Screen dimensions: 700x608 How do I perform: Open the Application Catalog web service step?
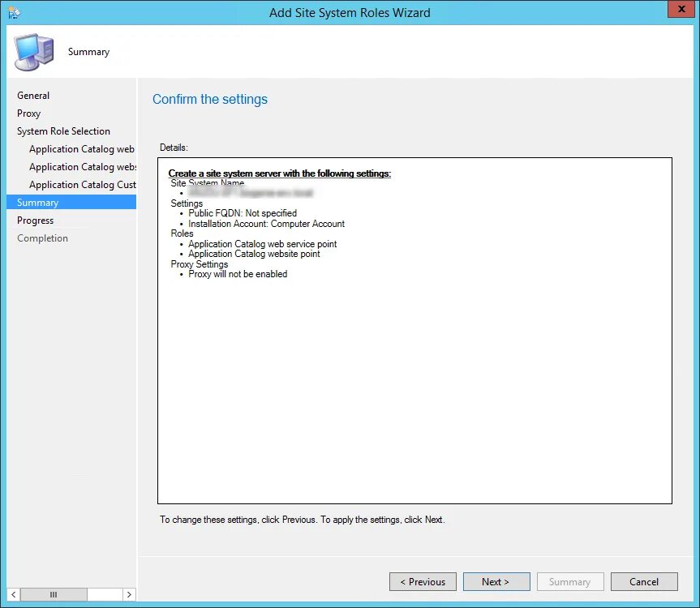[81, 148]
